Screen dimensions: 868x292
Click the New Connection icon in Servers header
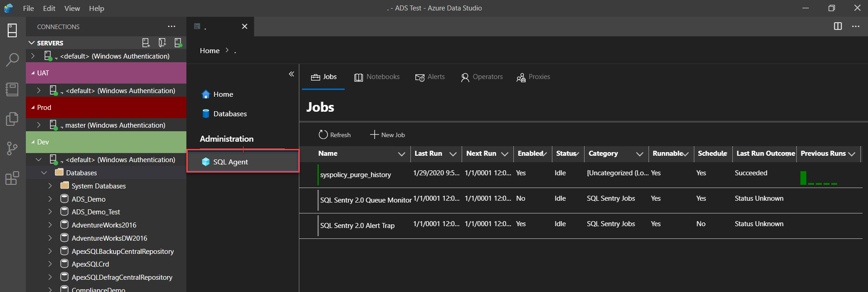tap(146, 43)
